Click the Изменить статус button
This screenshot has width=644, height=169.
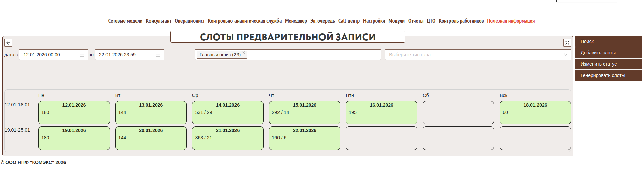(x=608, y=64)
